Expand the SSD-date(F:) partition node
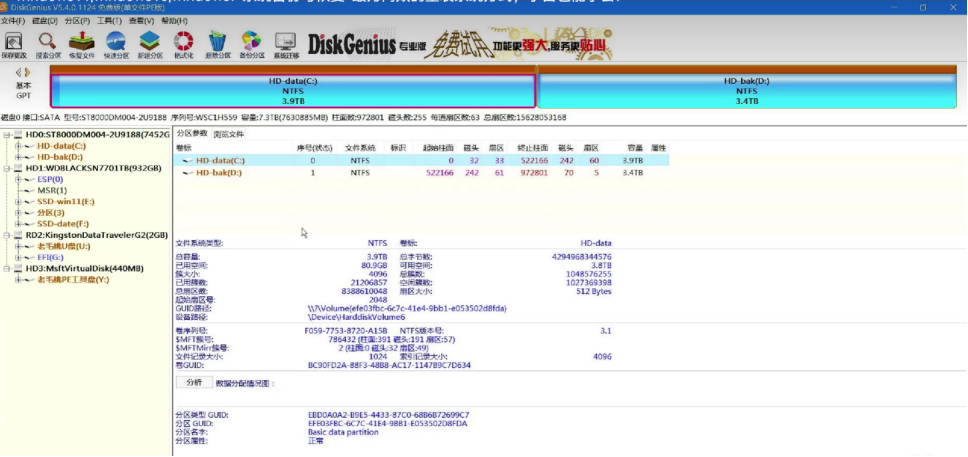The image size is (968, 457). [18, 224]
